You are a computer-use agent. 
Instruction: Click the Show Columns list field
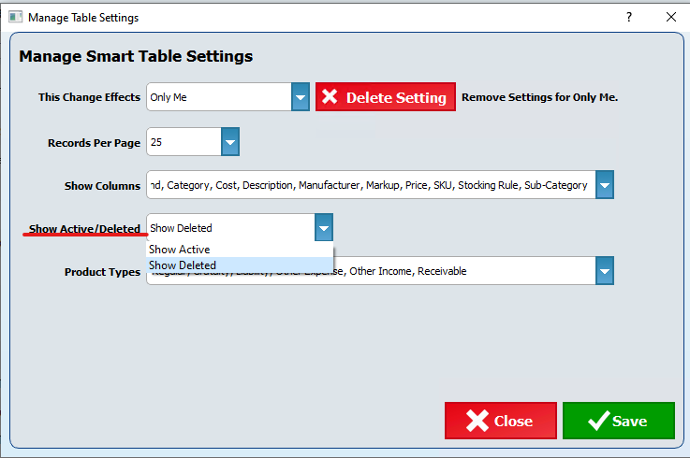click(370, 185)
